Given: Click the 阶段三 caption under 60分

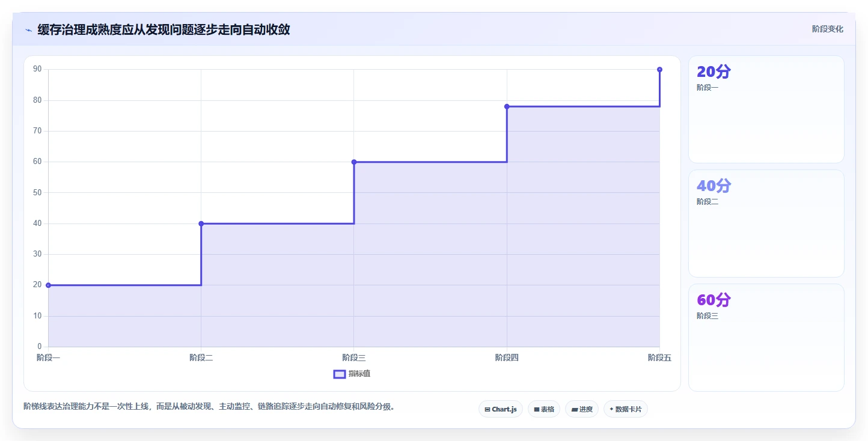Looking at the screenshot, I should click(x=708, y=316).
